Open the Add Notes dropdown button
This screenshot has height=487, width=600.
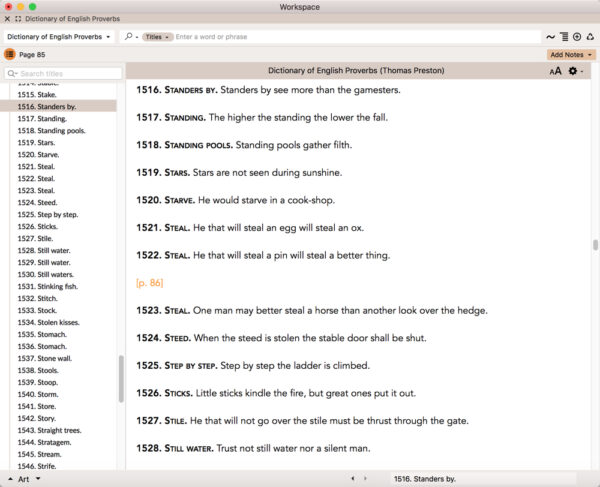[571, 55]
